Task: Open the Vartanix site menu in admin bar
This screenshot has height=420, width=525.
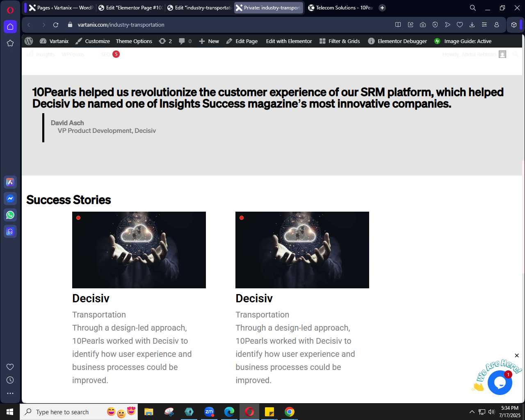Action: coord(54,41)
